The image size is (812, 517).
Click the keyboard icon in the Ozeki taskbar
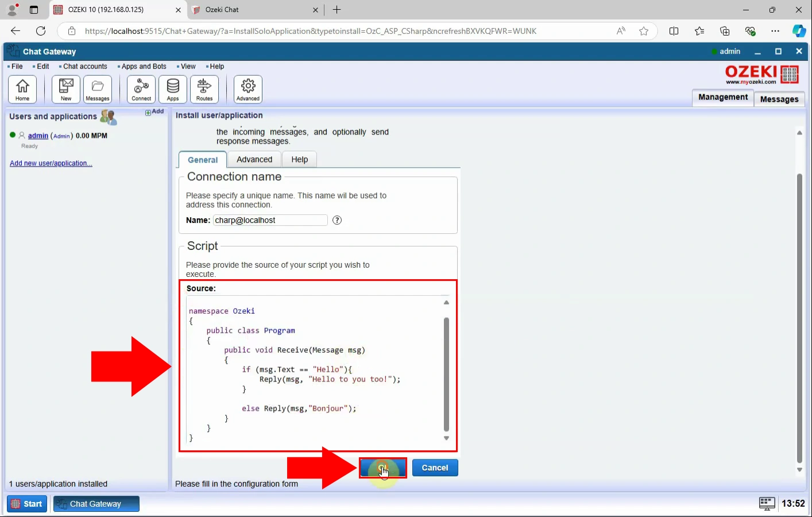click(767, 504)
